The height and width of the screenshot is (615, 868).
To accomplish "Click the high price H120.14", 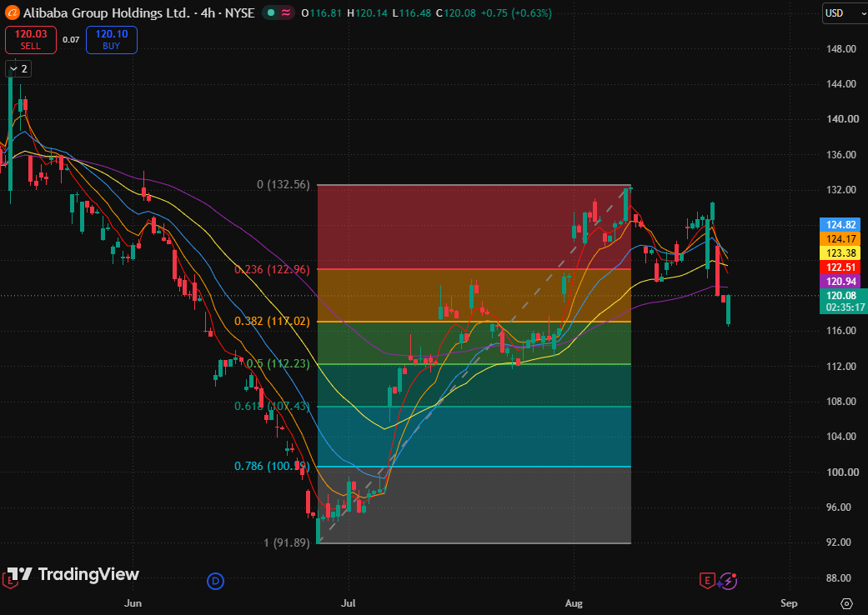I will 367,12.
